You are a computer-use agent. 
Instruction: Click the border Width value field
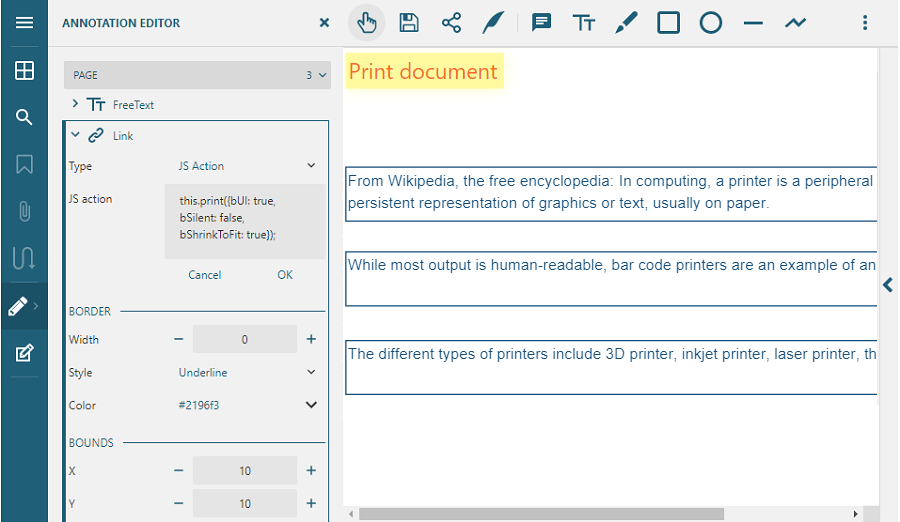tap(245, 339)
